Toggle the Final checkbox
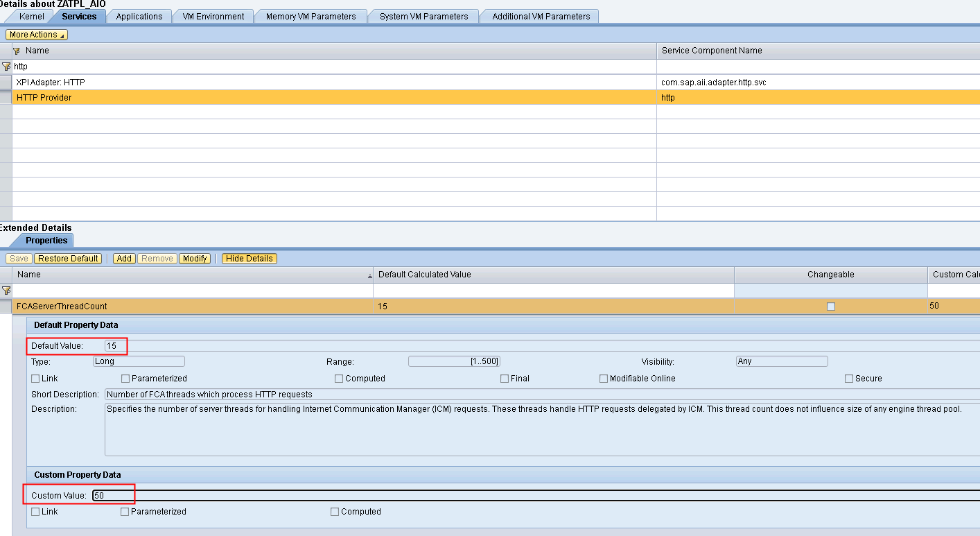 pyautogui.click(x=505, y=379)
